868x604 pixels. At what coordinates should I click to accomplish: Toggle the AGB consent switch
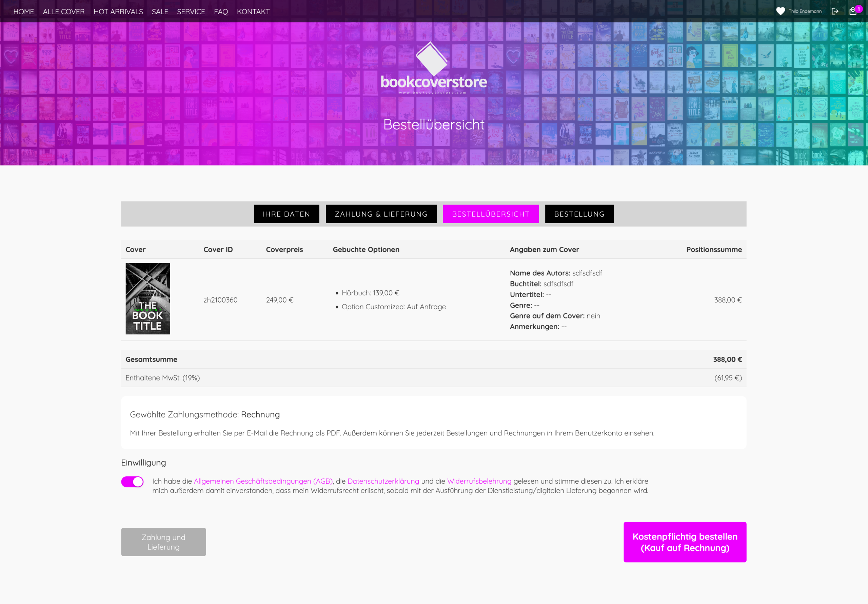pos(132,482)
